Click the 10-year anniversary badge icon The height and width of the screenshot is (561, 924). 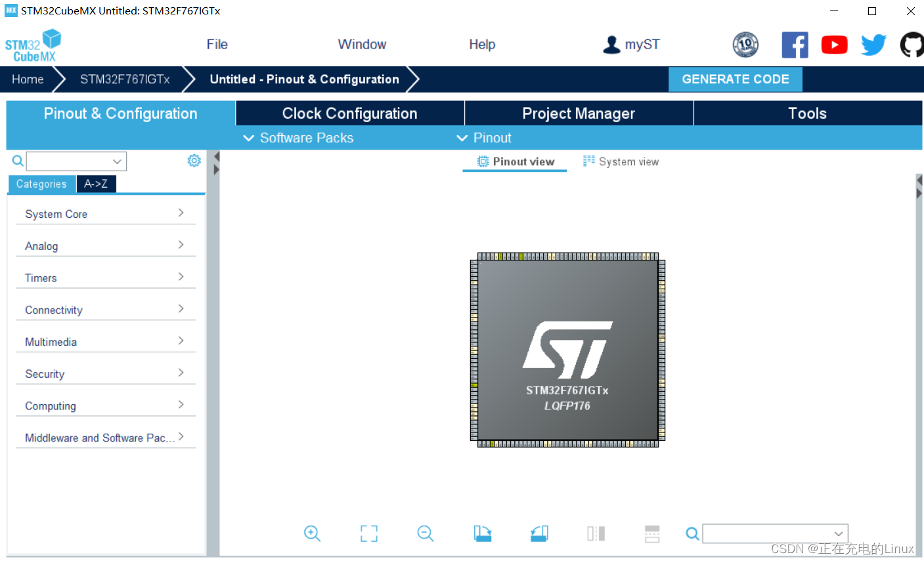click(x=745, y=45)
